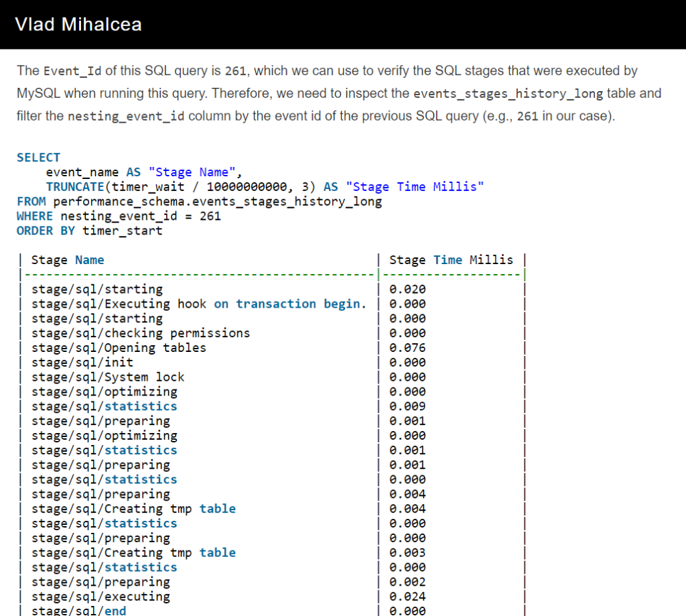Viewport: 686px width, 616px height.
Task: Click the stage/sql/init row
Action: [82, 363]
